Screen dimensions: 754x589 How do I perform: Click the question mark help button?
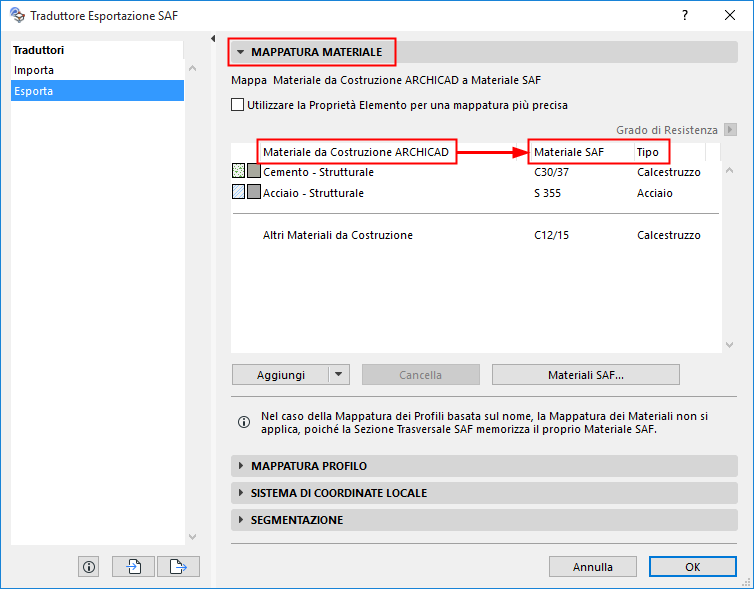click(x=685, y=15)
